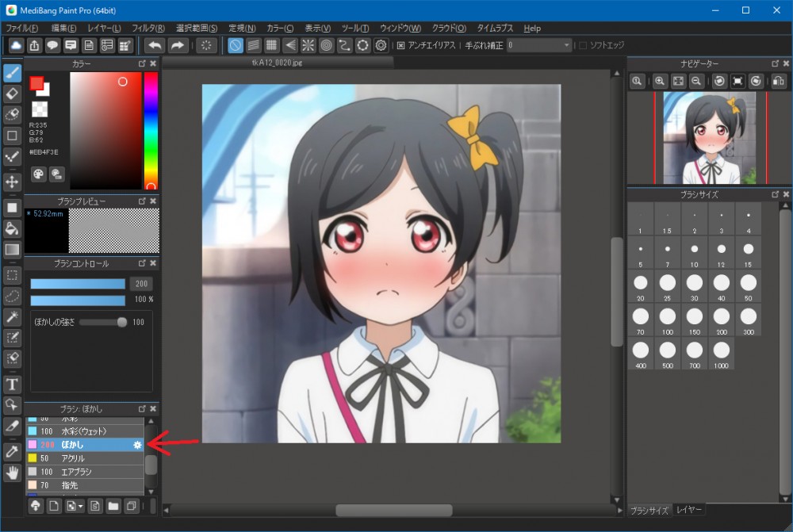Float the ナビゲーター panel
The image size is (793, 532).
tap(776, 63)
